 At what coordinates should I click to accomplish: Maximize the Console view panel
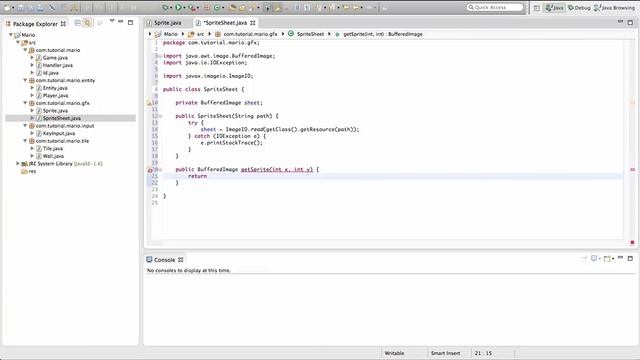[630, 258]
